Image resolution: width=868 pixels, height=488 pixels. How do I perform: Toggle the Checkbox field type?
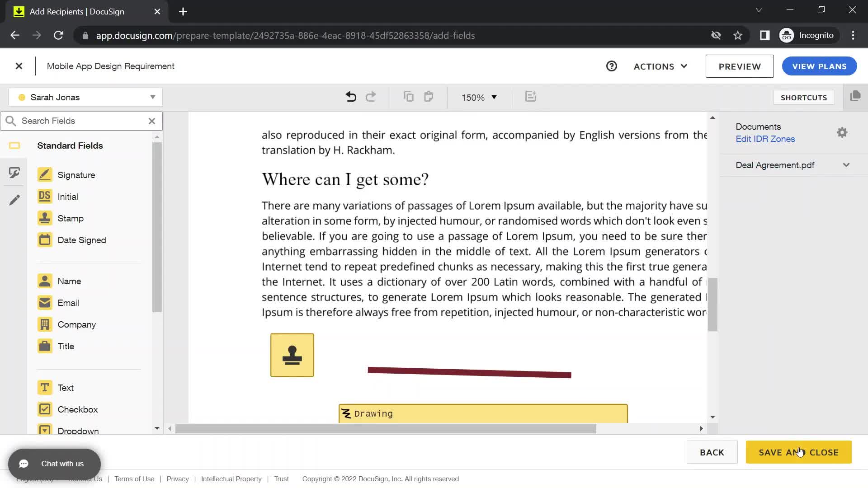click(45, 409)
